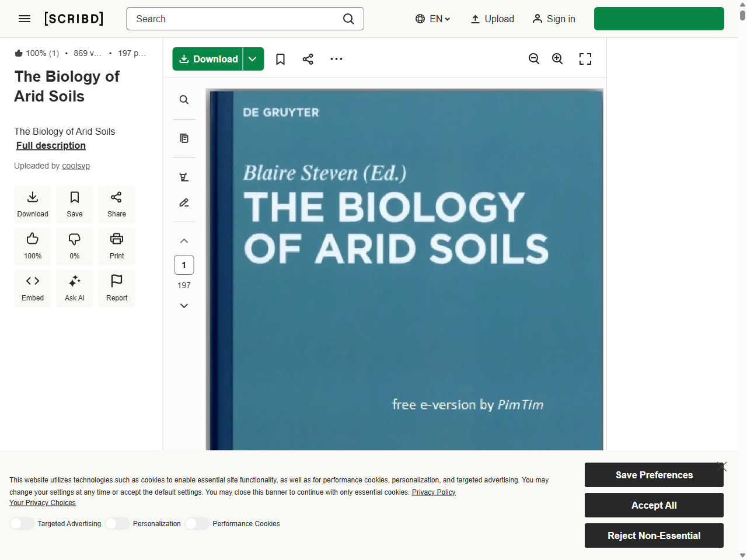Open the Full description link
This screenshot has width=747, height=560.
pyautogui.click(x=51, y=146)
